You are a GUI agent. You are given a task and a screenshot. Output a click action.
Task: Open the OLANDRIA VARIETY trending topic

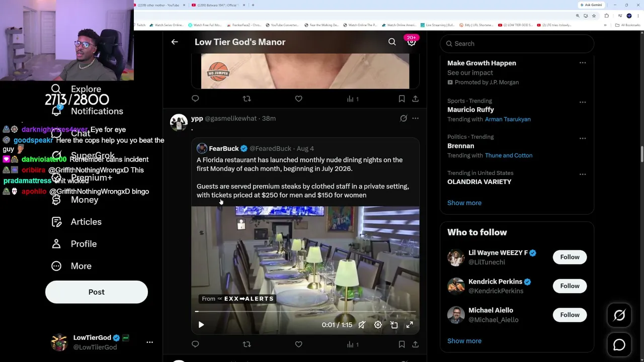tap(479, 182)
